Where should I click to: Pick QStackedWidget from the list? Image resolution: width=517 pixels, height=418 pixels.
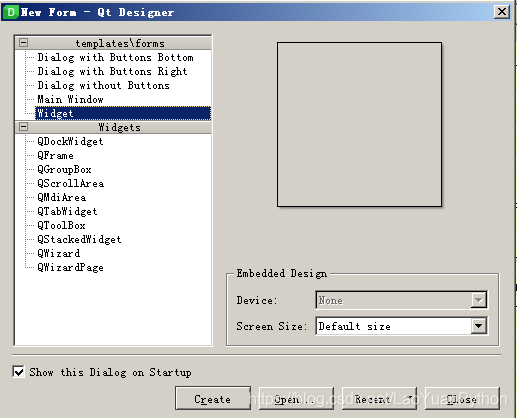point(79,239)
